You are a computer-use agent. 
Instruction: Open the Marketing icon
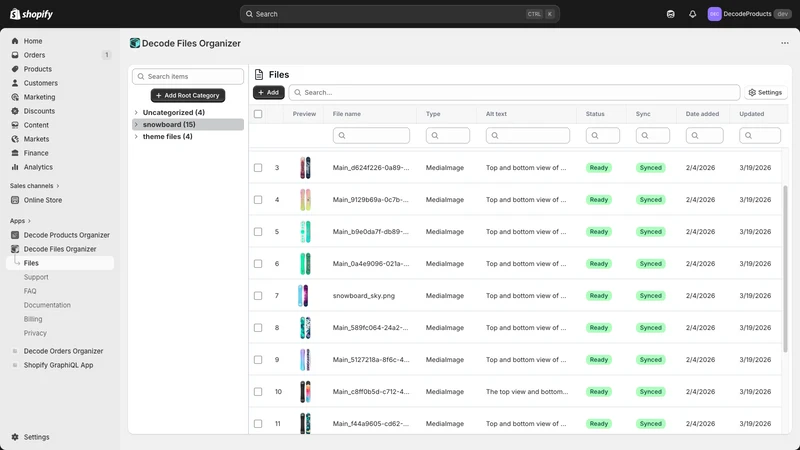[15, 97]
